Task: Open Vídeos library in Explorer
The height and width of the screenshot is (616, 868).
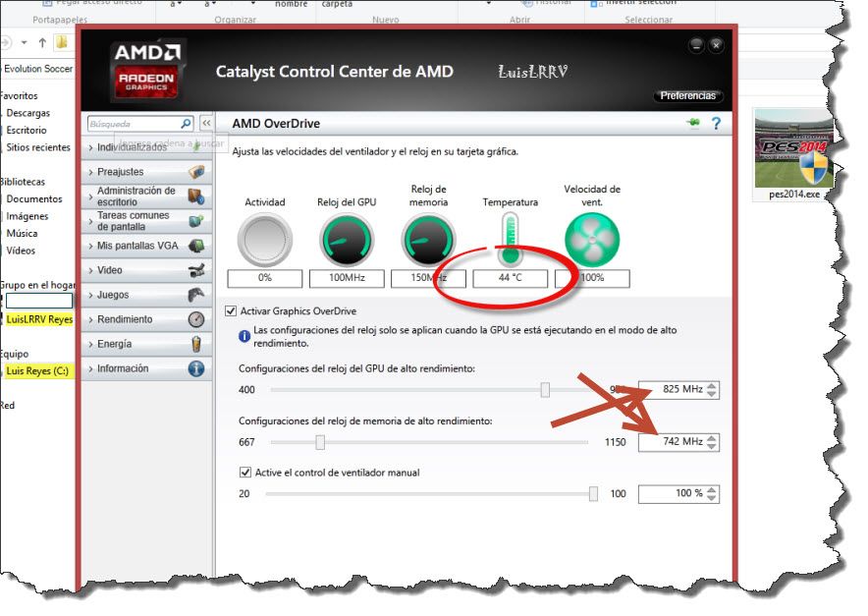Action: pos(21,251)
